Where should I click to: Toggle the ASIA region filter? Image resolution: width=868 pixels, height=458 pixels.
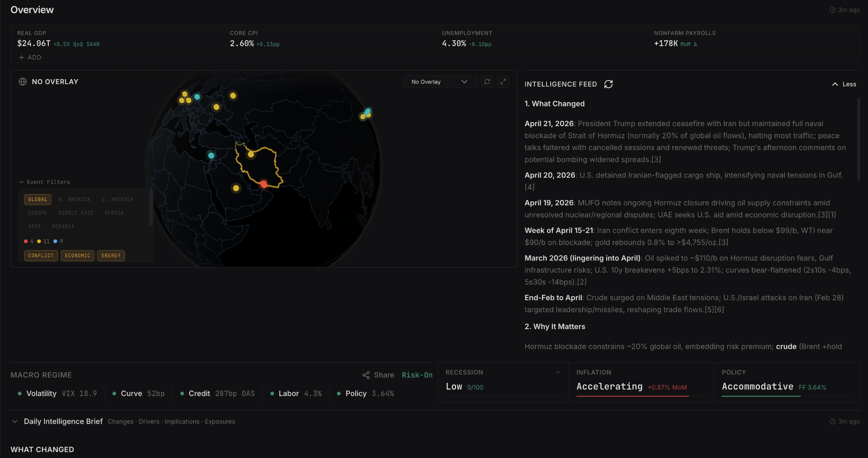(34, 227)
